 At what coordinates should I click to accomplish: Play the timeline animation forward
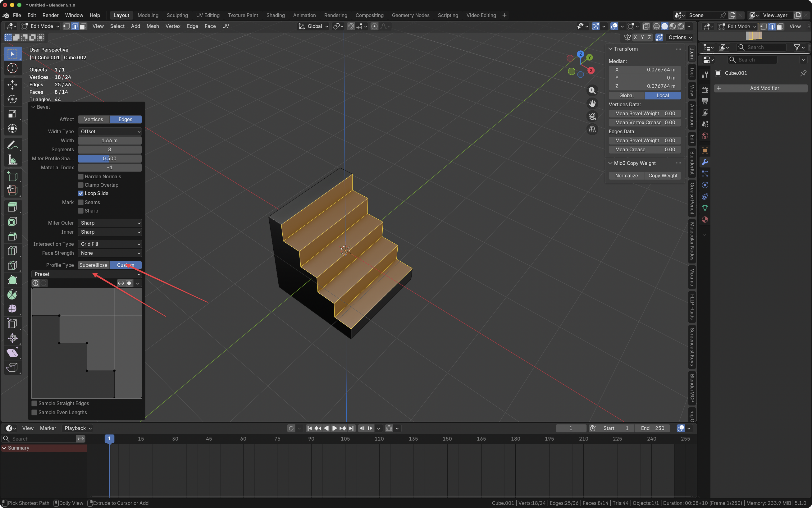tap(335, 428)
